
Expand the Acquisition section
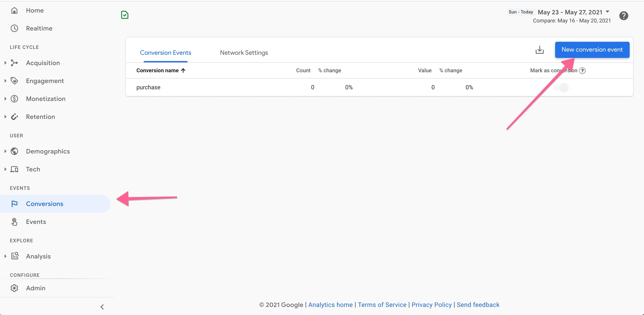pos(5,63)
